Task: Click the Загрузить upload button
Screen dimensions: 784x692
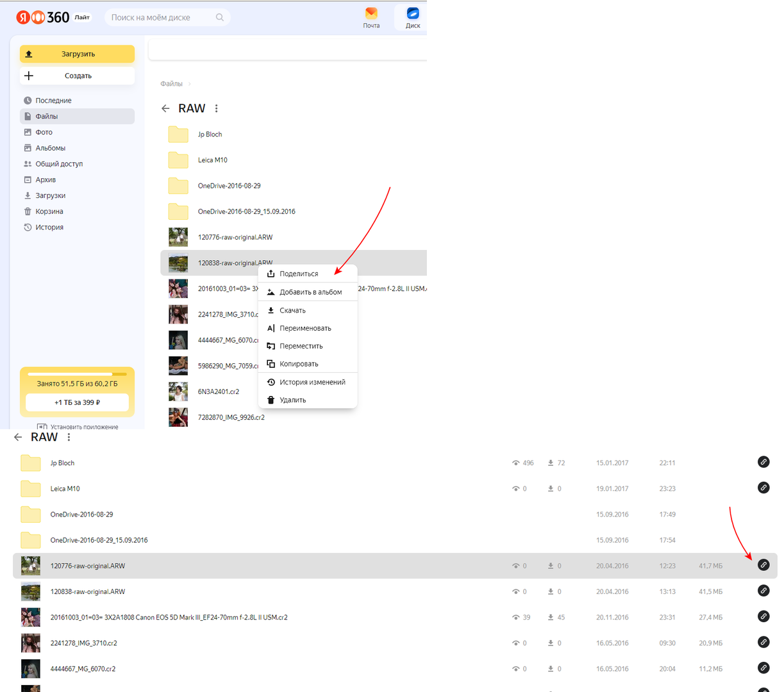Action: pos(78,54)
